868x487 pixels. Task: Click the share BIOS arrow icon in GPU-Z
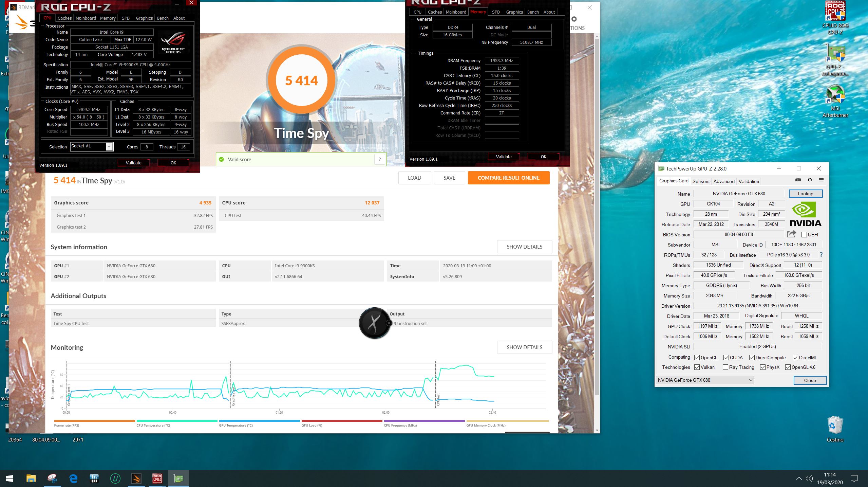pyautogui.click(x=791, y=234)
